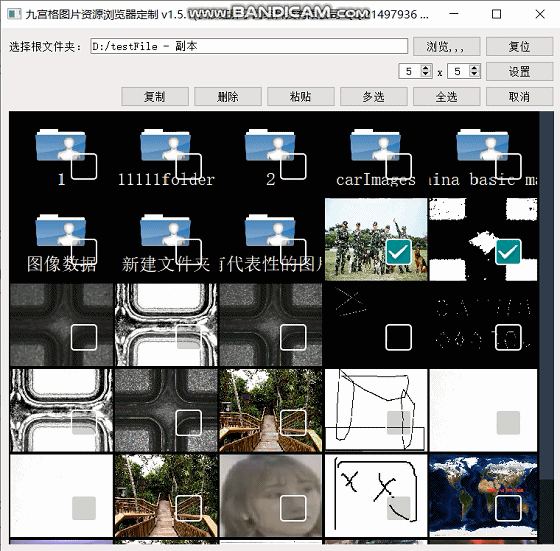Select forest boardwalk thumbnail in fourth row
The image size is (560, 551).
click(x=270, y=410)
